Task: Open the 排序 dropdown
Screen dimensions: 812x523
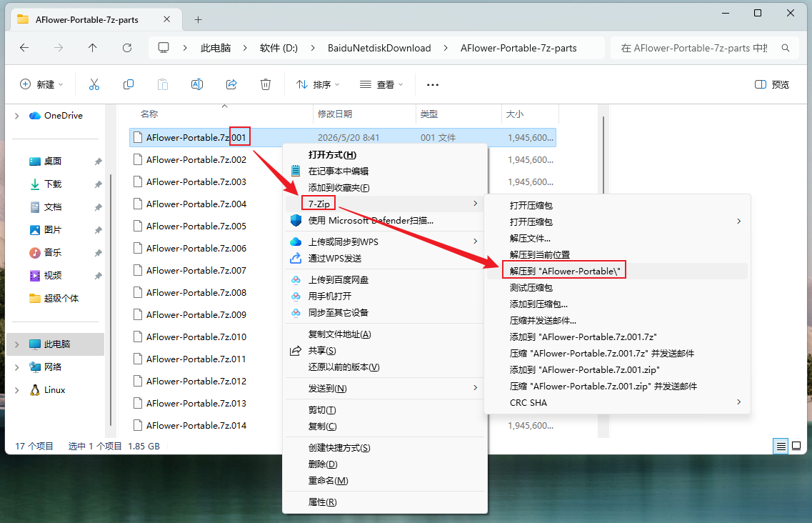Action: [318, 84]
